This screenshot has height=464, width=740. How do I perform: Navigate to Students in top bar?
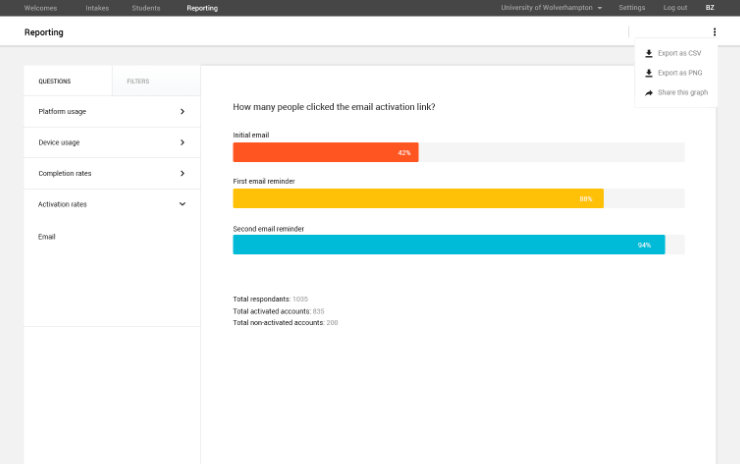146,8
